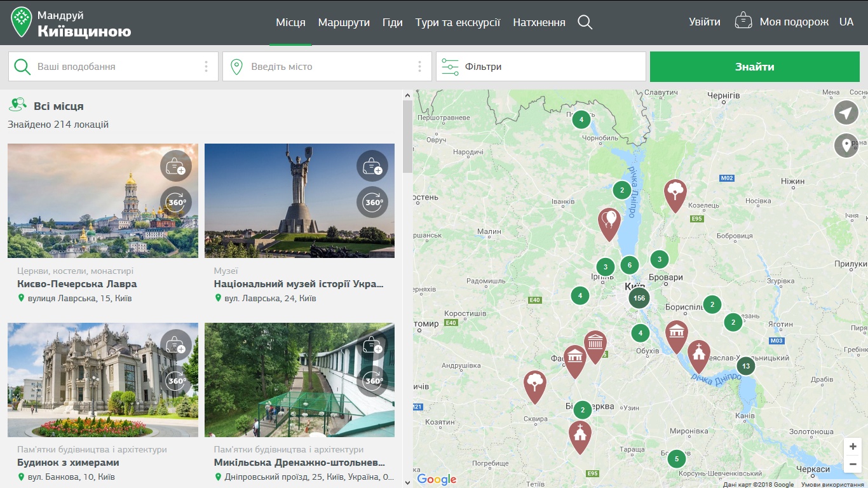This screenshot has width=868, height=488.
Task: Open the 4 cluster near Чорнобиль
Action: pyautogui.click(x=581, y=119)
